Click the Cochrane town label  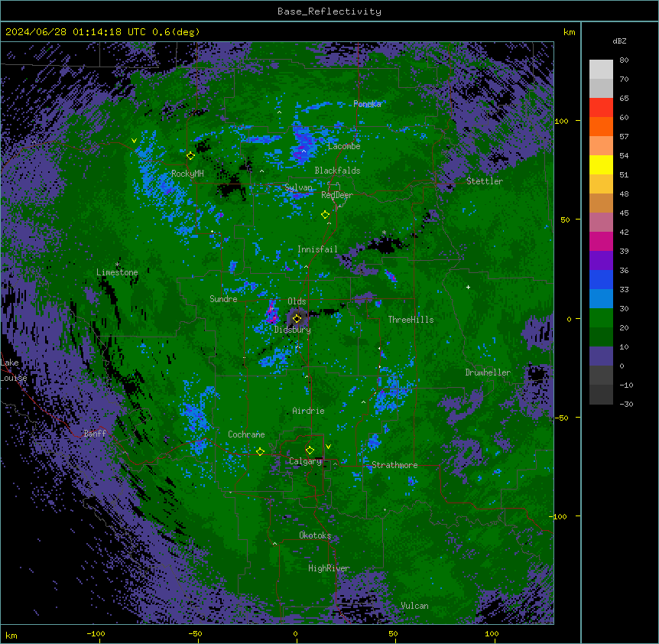246,434
